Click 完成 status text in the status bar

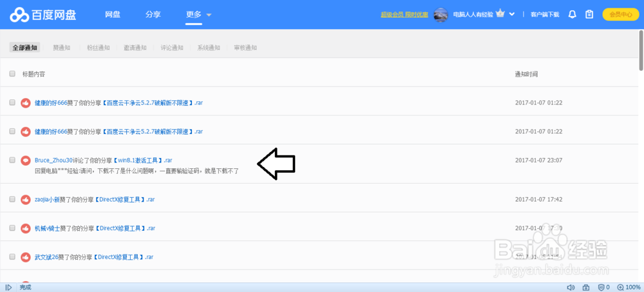(26, 287)
